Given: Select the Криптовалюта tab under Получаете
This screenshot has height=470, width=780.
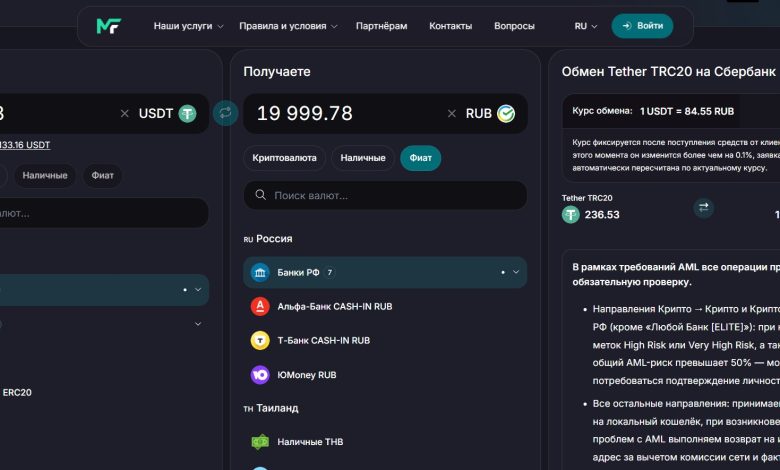Looking at the screenshot, I should tap(284, 158).
